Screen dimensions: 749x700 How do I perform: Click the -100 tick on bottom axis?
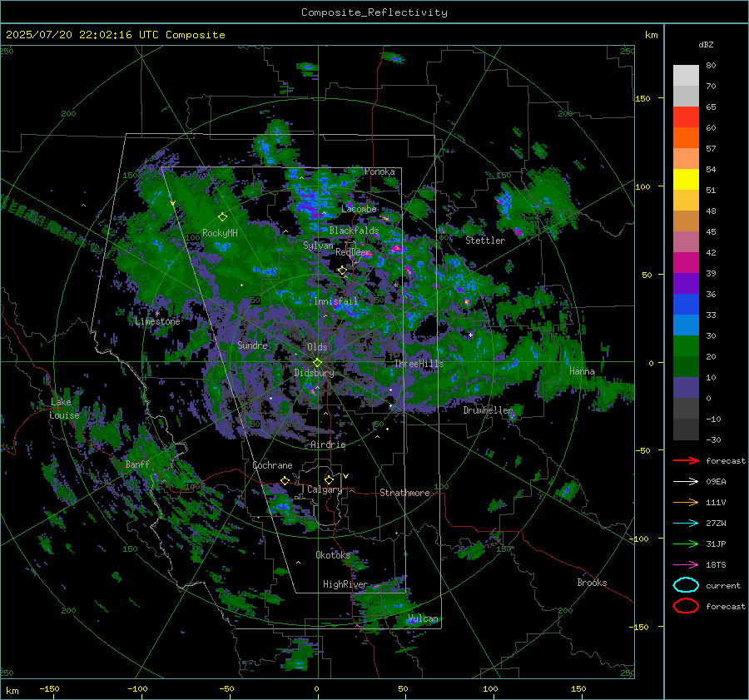(x=137, y=688)
